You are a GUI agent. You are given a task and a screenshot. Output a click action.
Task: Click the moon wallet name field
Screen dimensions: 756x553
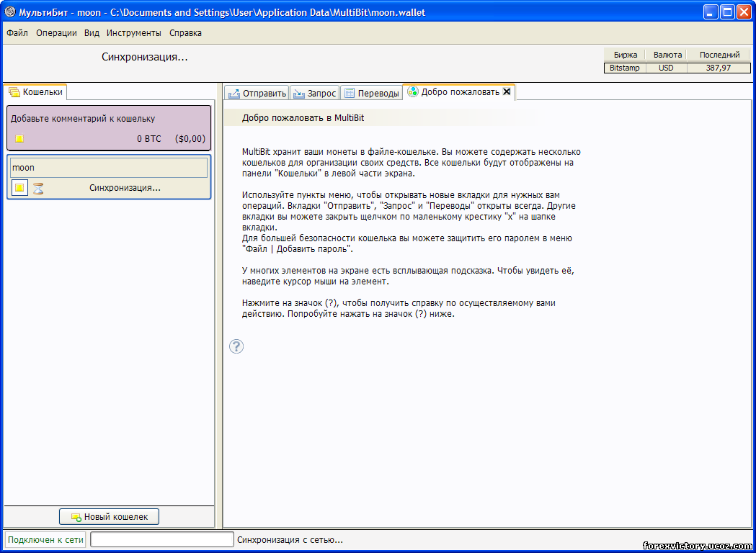click(x=109, y=168)
